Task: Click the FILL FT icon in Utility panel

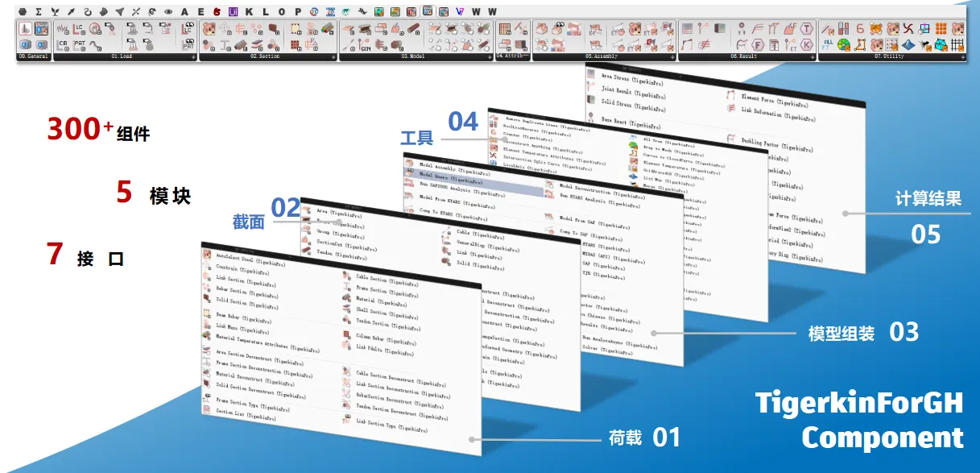Action: pos(829,44)
